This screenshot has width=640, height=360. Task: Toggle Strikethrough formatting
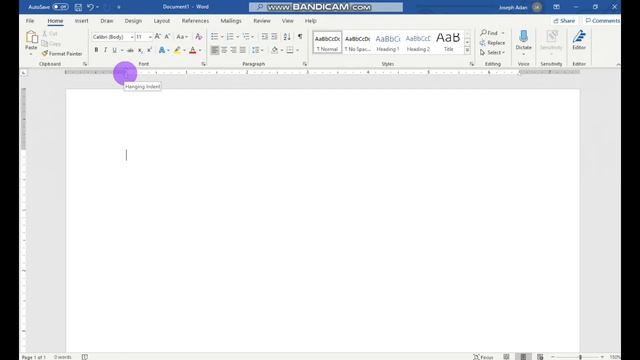tap(130, 50)
